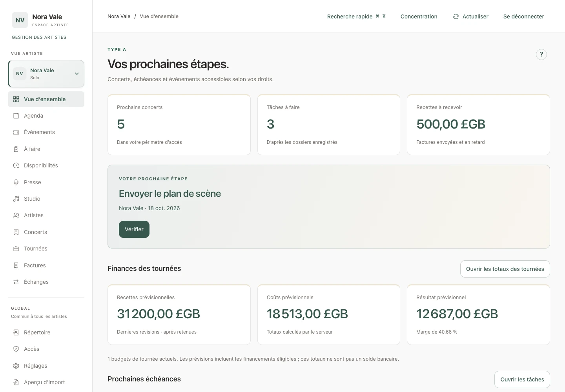Open the Tournées menu item
565x392 pixels.
(46, 249)
